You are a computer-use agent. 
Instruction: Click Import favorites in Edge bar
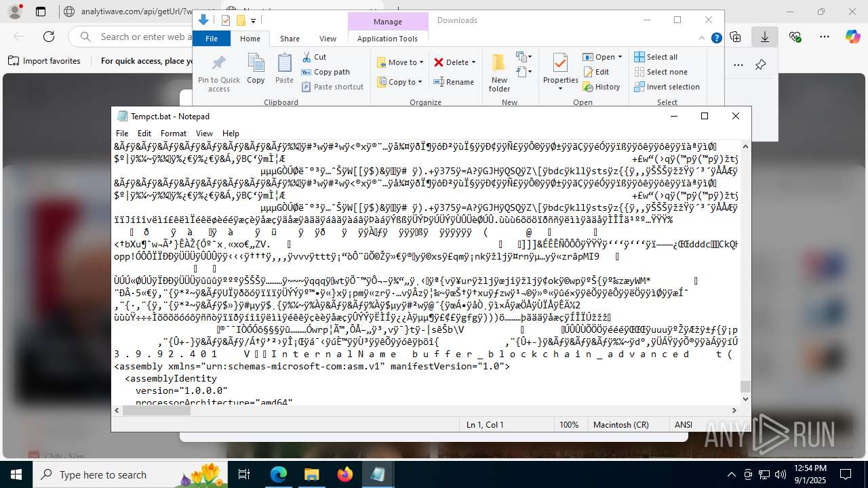[45, 61]
